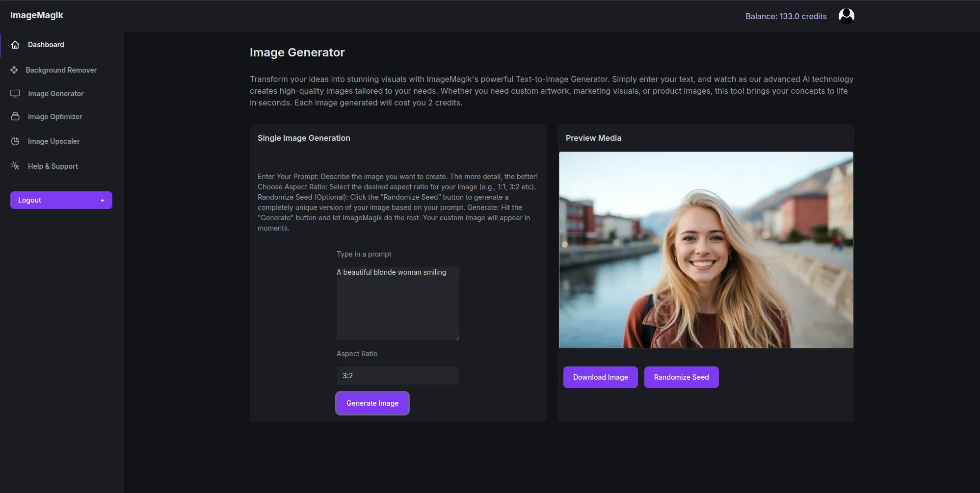This screenshot has width=980, height=493.
Task: Click the generated preview image
Action: (x=705, y=249)
